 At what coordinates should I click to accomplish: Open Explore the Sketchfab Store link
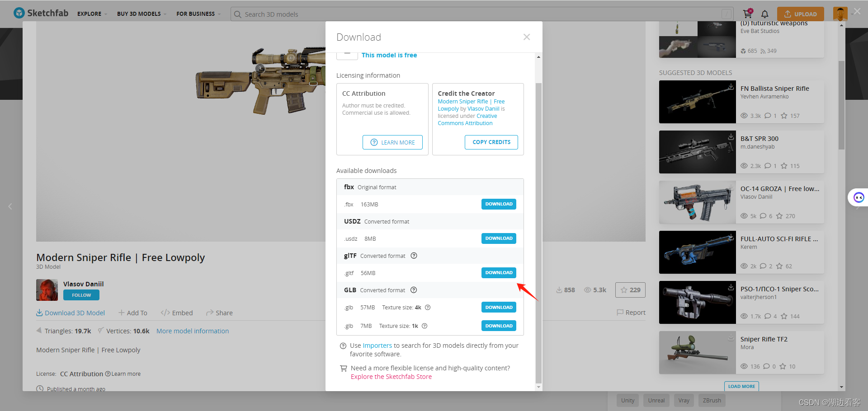pos(391,377)
